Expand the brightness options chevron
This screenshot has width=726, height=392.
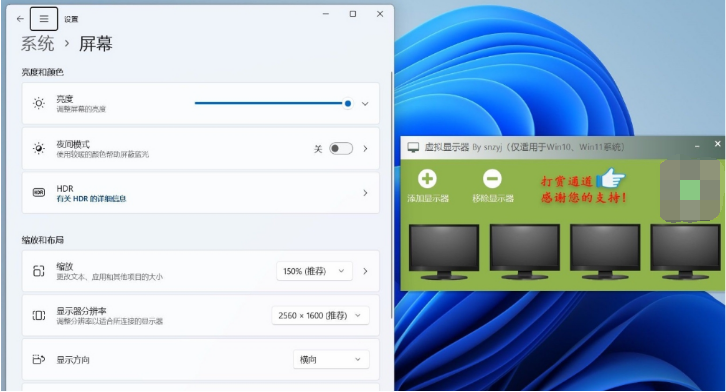365,104
